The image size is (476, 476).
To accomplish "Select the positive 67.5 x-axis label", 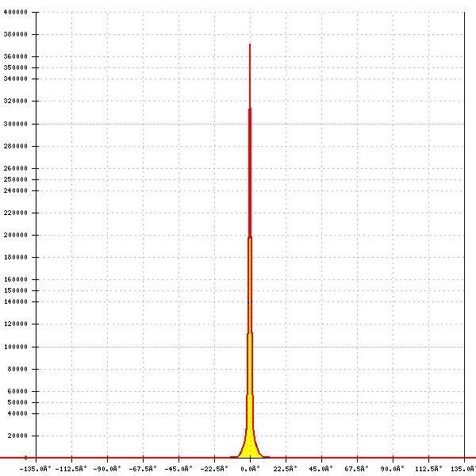I will pos(357,469).
